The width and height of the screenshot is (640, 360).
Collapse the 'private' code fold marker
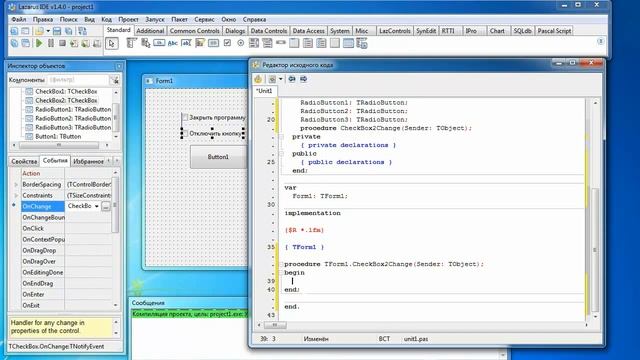click(x=281, y=137)
